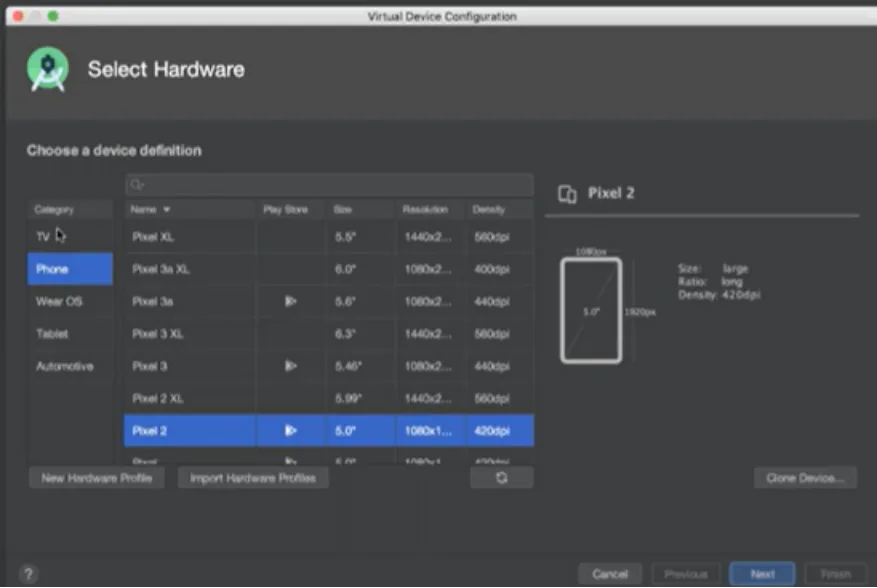This screenshot has height=588, width=877.
Task: Click the Previous button
Action: [686, 574]
